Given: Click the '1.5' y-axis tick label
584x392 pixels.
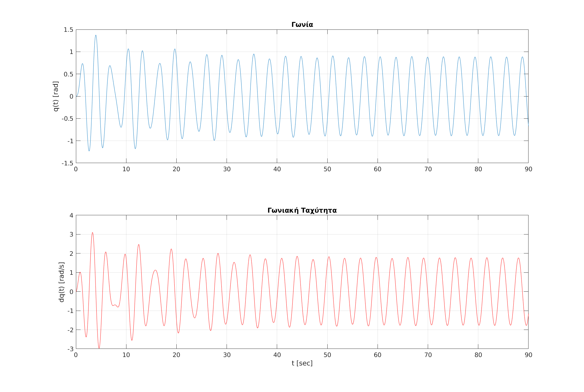Looking at the screenshot, I should [x=68, y=30].
